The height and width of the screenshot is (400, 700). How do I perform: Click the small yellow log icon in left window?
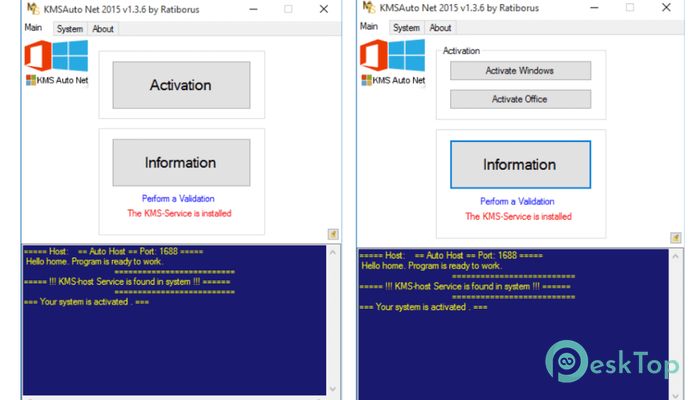[x=333, y=234]
